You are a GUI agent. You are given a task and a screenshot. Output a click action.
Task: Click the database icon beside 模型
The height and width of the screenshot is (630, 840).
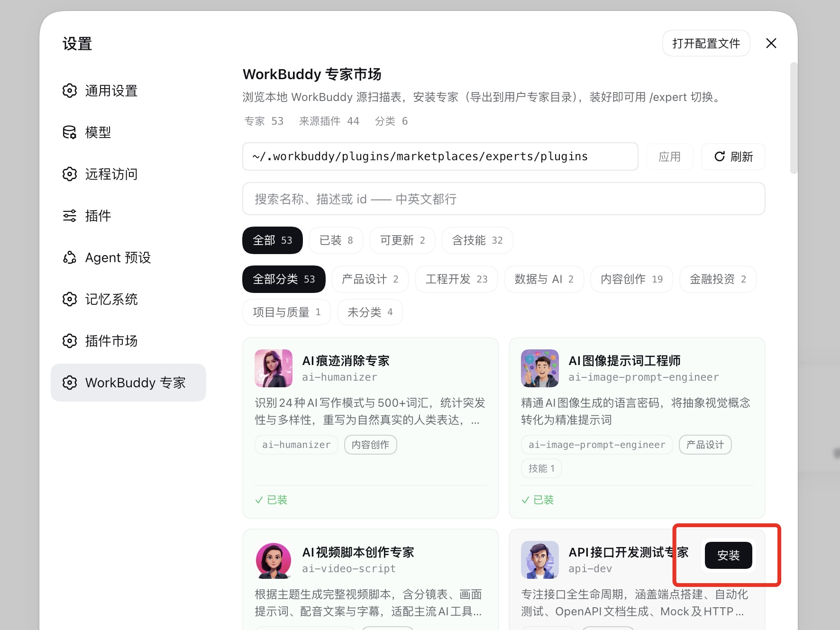pos(70,132)
